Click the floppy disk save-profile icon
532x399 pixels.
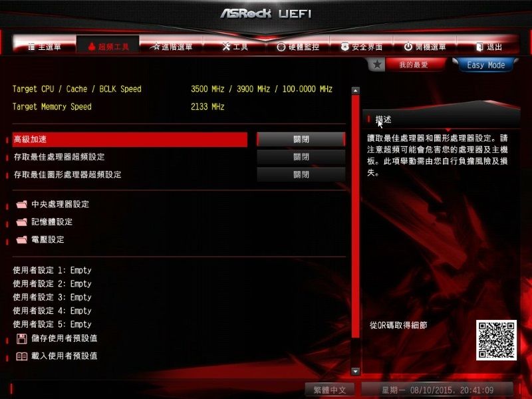(x=22, y=338)
